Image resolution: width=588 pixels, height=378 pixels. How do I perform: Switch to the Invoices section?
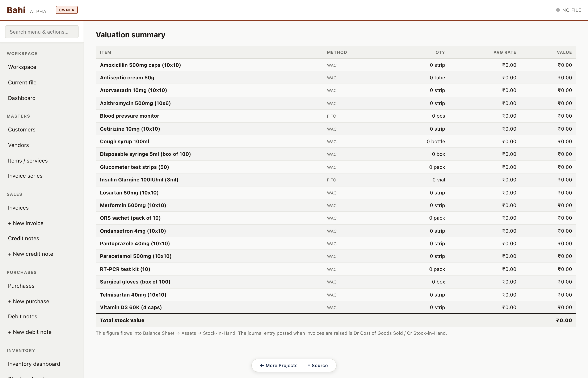[x=18, y=207]
